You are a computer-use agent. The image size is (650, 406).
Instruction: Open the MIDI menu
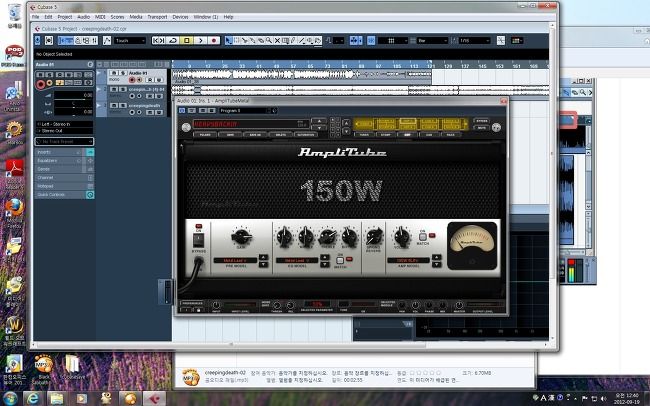[100, 17]
